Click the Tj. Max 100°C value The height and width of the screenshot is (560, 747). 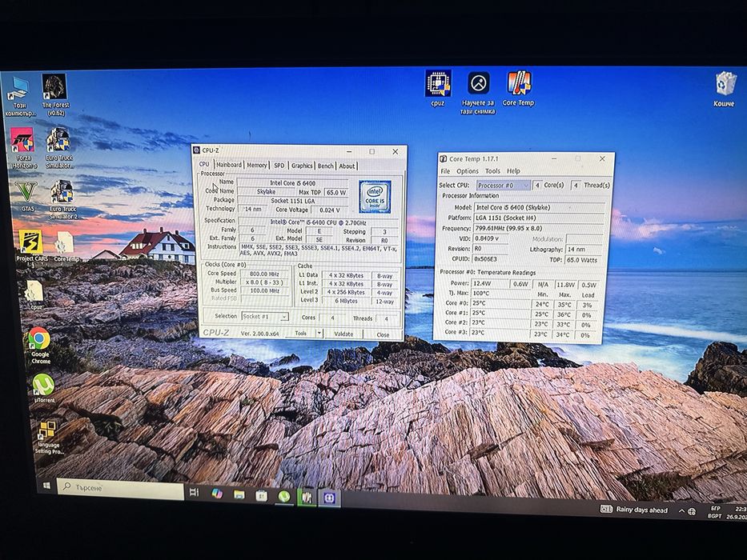pyautogui.click(x=481, y=294)
